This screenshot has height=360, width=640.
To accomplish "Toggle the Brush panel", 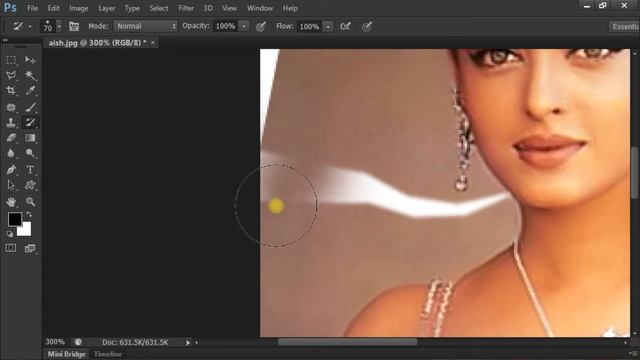I will coord(74,27).
